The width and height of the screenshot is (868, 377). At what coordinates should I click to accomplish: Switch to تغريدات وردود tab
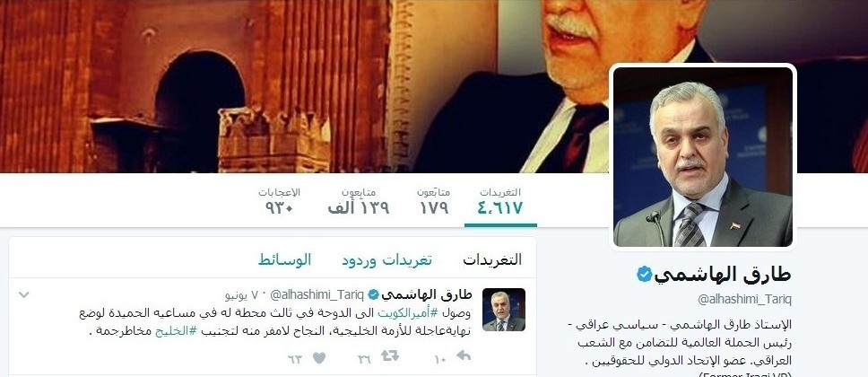coord(386,260)
